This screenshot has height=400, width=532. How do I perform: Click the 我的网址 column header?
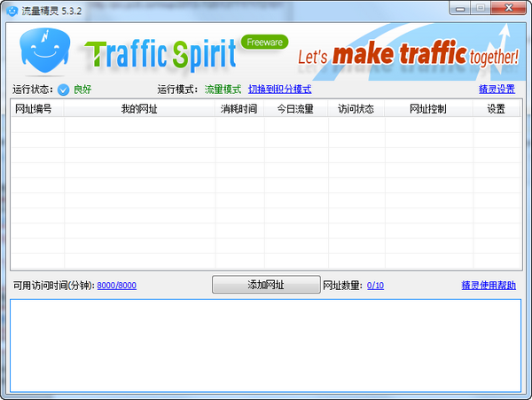[139, 109]
